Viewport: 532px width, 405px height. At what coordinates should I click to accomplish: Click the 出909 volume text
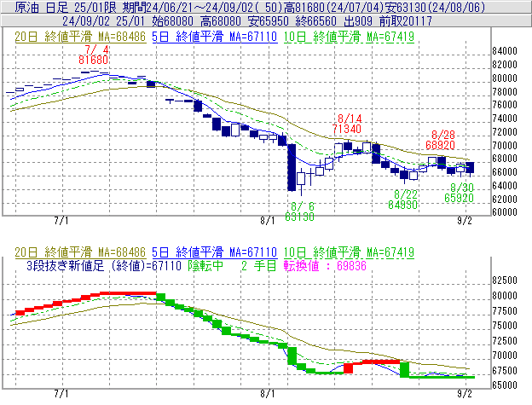coord(357,21)
